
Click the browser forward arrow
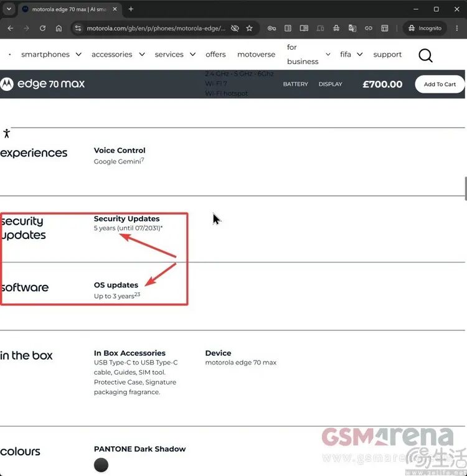pos(26,28)
